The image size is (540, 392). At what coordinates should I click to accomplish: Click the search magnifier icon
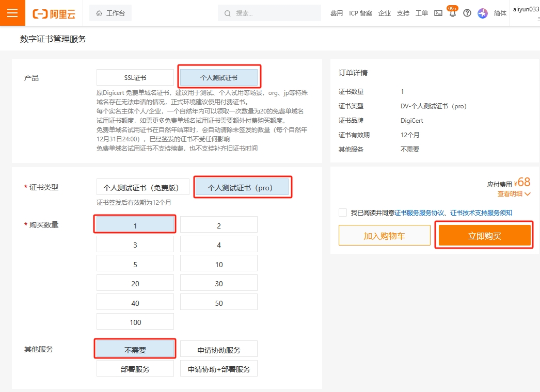[227, 13]
